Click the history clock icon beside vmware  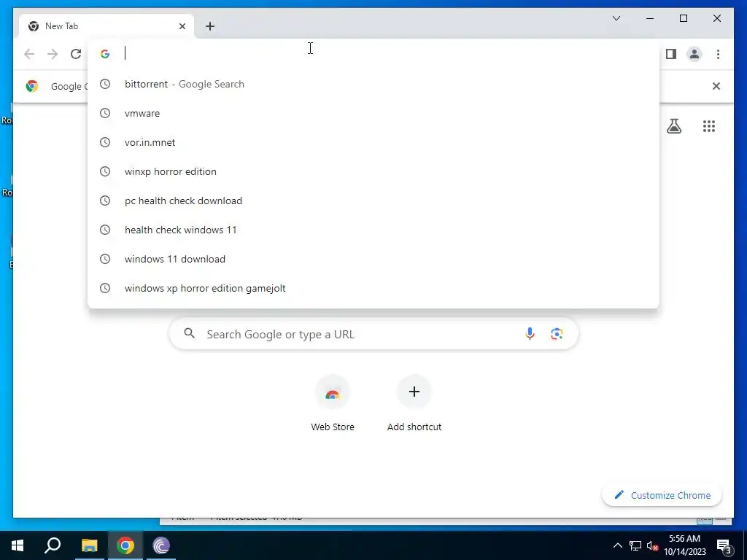(105, 113)
